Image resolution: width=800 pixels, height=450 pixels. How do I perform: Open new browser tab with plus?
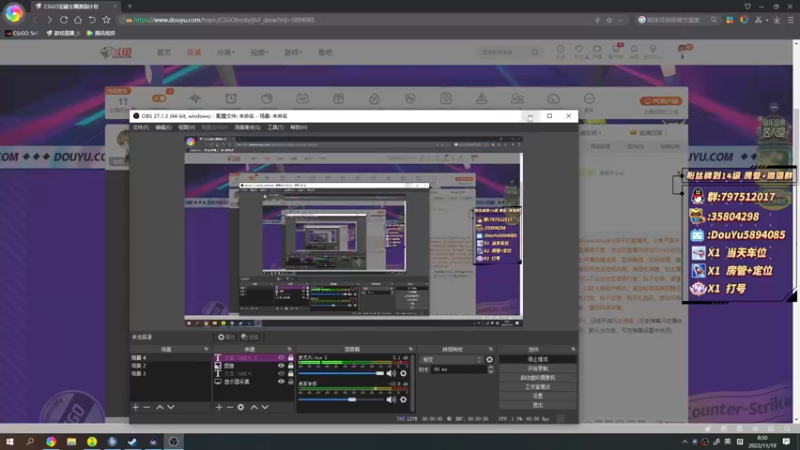pos(130,6)
